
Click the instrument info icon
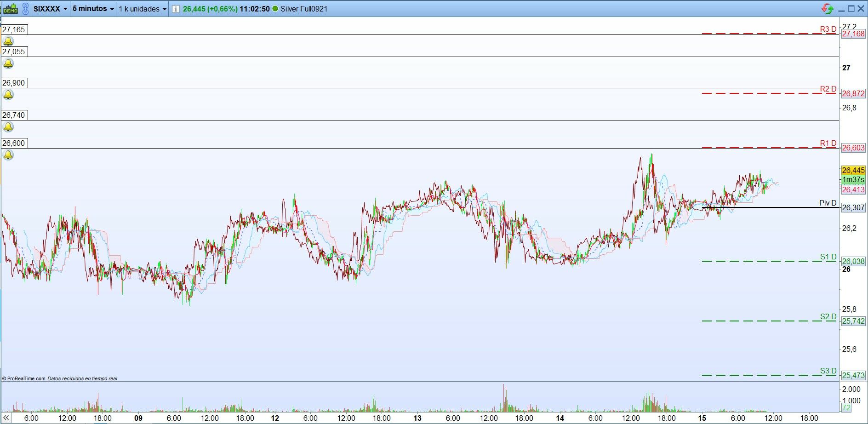176,9
